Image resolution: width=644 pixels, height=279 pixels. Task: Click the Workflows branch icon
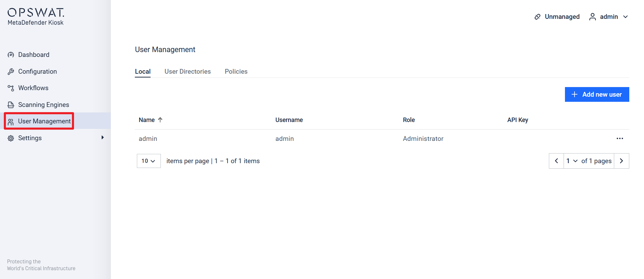pos(11,88)
